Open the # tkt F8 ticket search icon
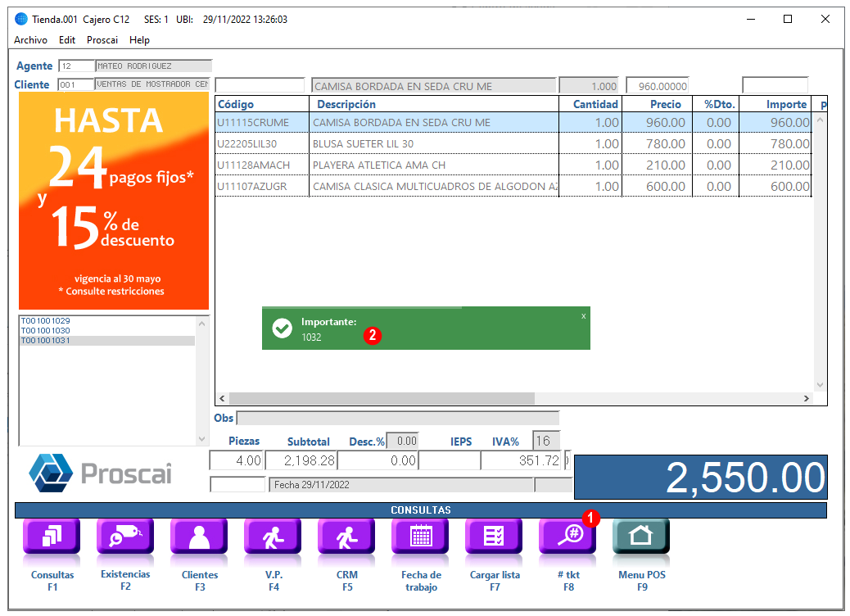The height and width of the screenshot is (616, 850). coord(567,536)
